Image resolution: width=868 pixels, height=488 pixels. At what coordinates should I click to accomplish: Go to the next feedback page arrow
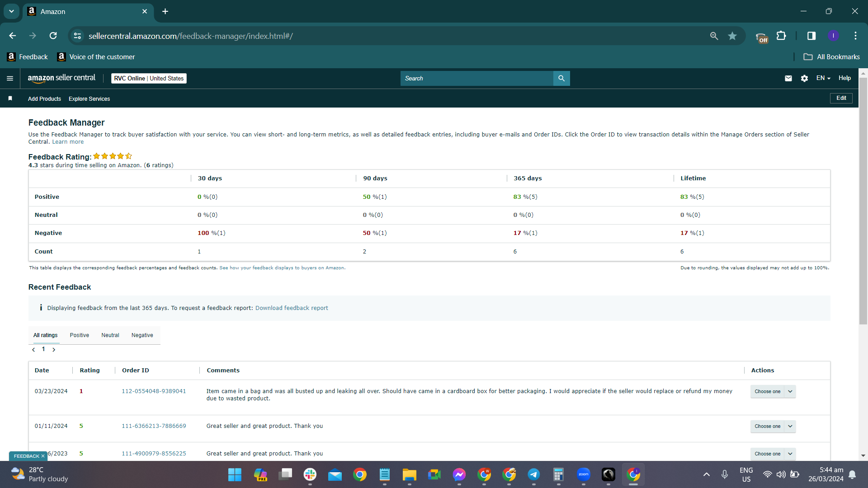[x=54, y=350]
